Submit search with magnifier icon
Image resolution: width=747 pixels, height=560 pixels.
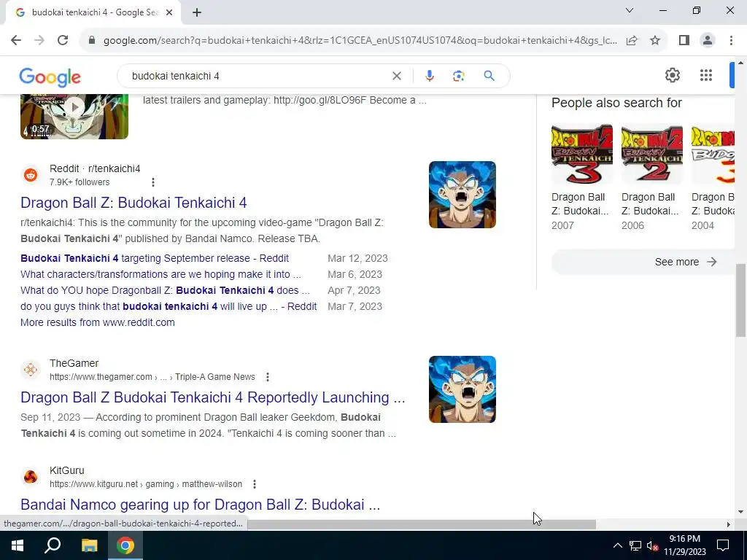click(489, 76)
